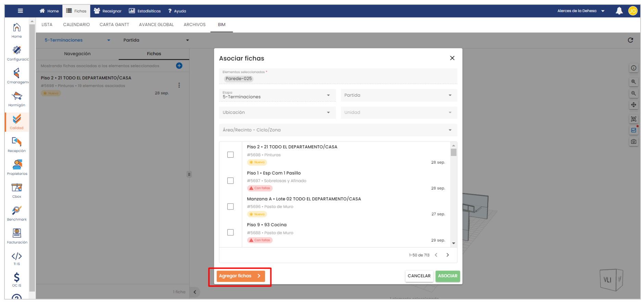Open the Navegación tab
644x303 pixels.
77,54
